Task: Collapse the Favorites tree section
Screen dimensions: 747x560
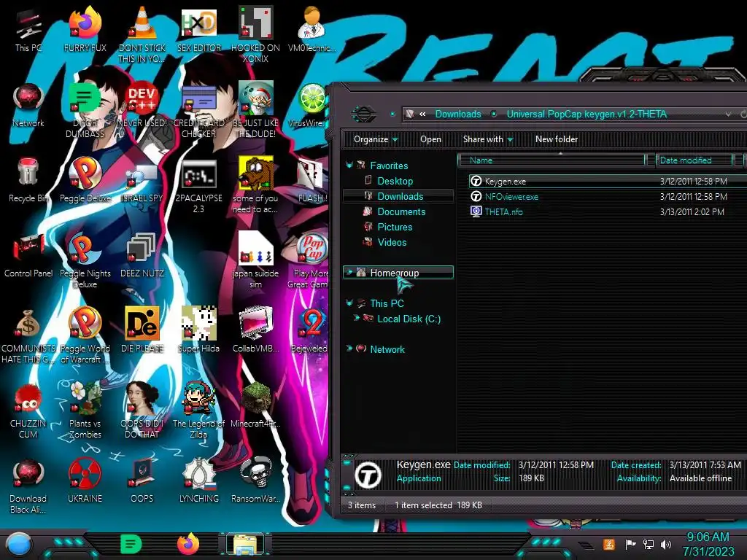Action: pos(349,166)
